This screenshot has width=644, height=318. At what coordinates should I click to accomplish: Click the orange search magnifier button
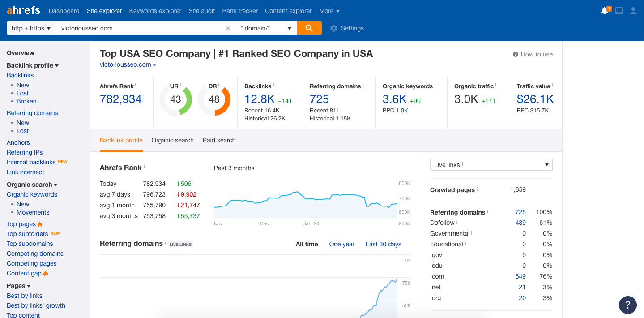[309, 28]
